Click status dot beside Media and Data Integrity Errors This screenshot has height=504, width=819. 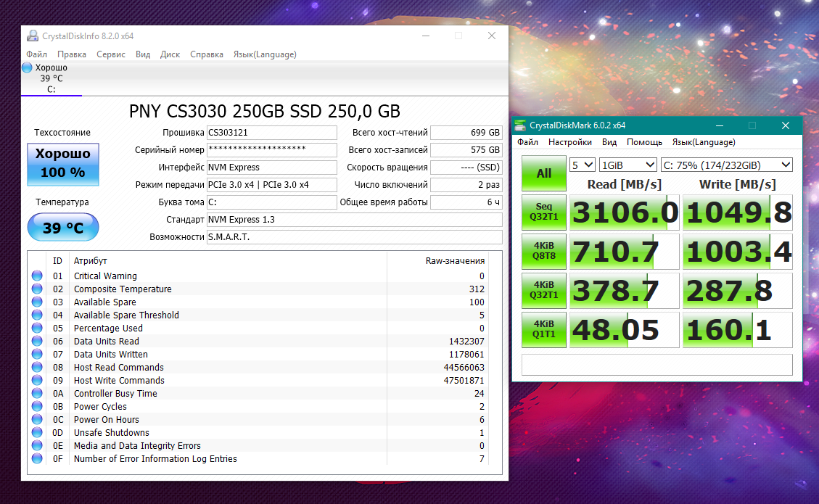(x=37, y=445)
